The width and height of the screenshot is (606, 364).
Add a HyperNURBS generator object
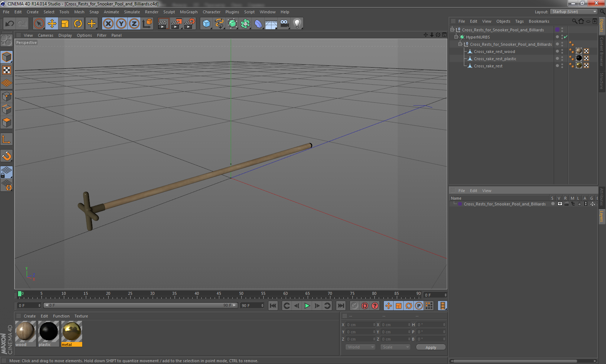click(233, 24)
